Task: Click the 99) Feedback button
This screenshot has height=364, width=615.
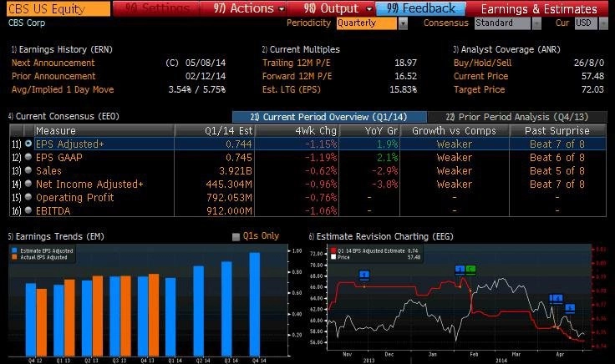Action: pos(421,8)
